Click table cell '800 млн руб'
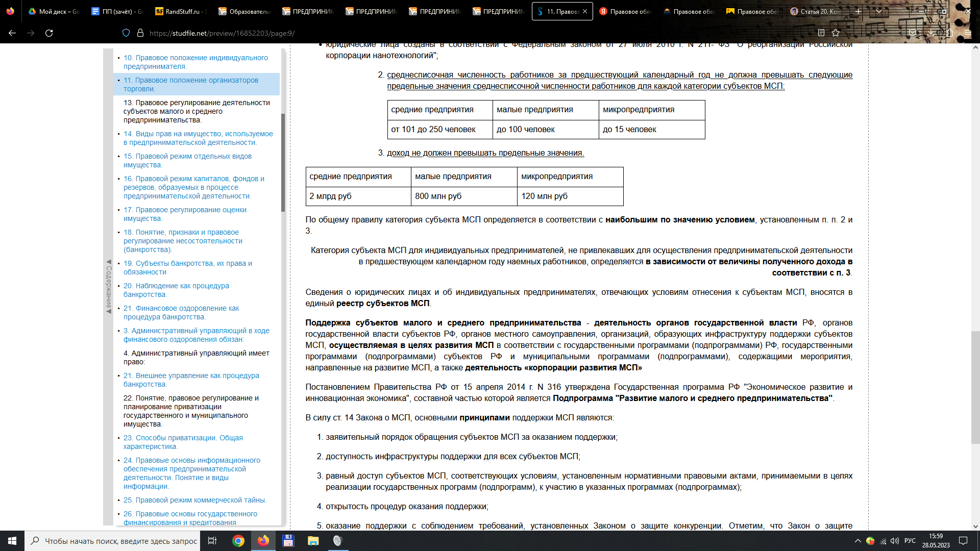Image resolution: width=980 pixels, height=551 pixels. pyautogui.click(x=464, y=196)
